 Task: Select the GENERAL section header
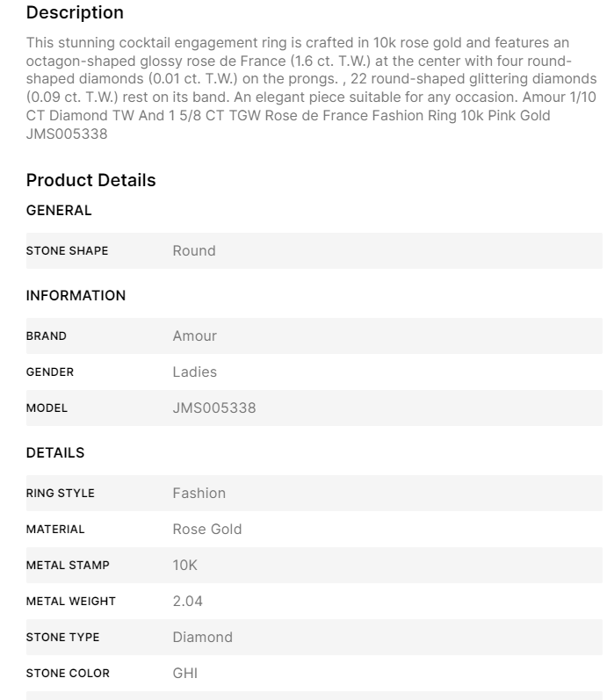pyautogui.click(x=59, y=210)
